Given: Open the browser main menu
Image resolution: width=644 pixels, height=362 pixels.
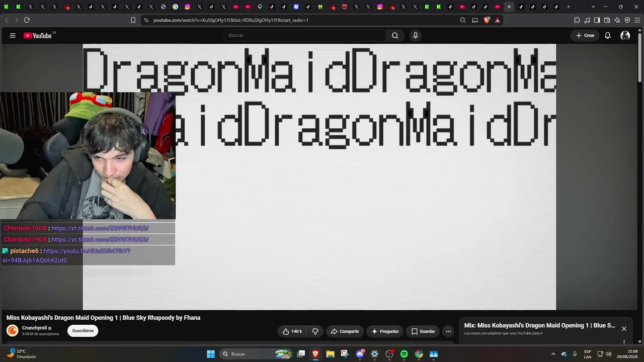Looking at the screenshot, I should [637, 20].
